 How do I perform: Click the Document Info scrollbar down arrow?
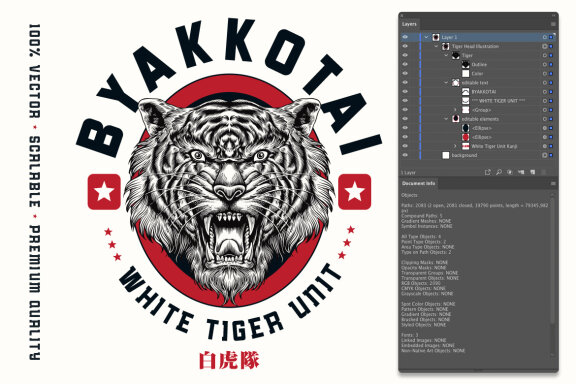coord(552,355)
